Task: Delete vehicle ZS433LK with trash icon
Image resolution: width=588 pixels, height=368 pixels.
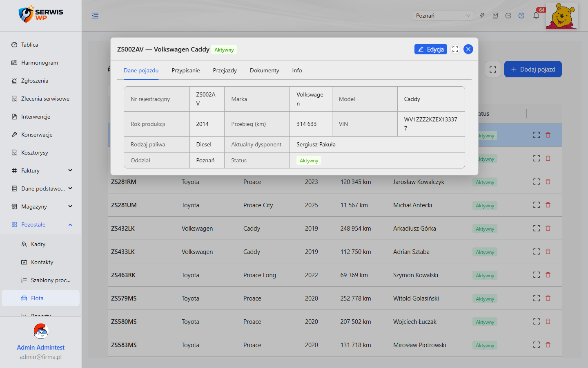Action: coord(548,251)
